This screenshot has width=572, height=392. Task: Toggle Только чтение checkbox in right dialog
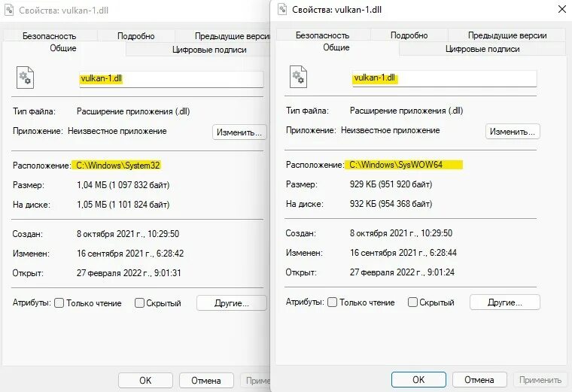click(333, 302)
